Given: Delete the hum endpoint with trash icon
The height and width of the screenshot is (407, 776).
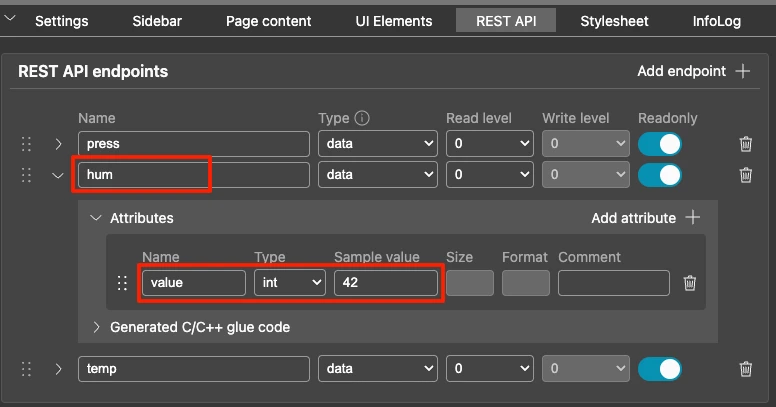Looking at the screenshot, I should pyautogui.click(x=745, y=175).
